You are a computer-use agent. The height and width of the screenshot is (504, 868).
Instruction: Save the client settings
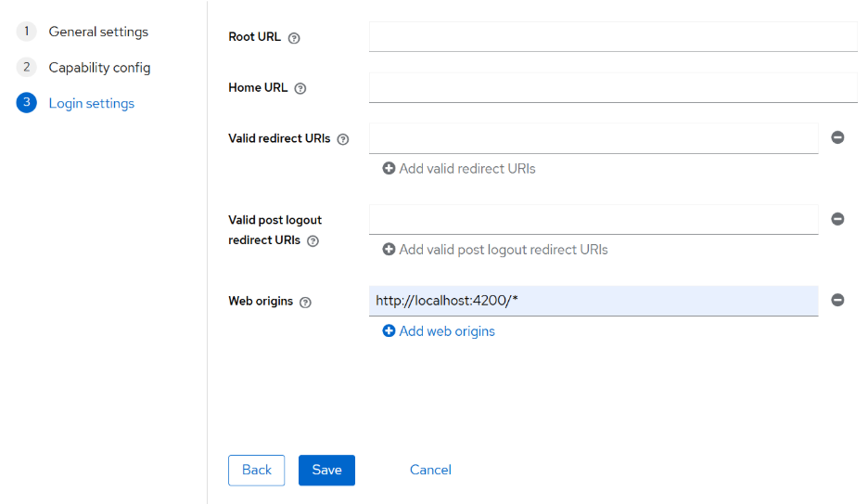click(x=326, y=470)
